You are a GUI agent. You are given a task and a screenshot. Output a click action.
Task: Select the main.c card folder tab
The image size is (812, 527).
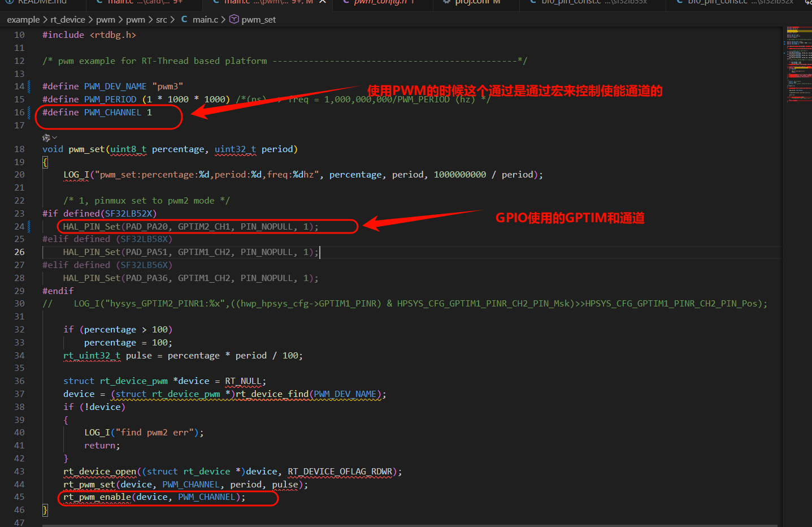point(144,2)
